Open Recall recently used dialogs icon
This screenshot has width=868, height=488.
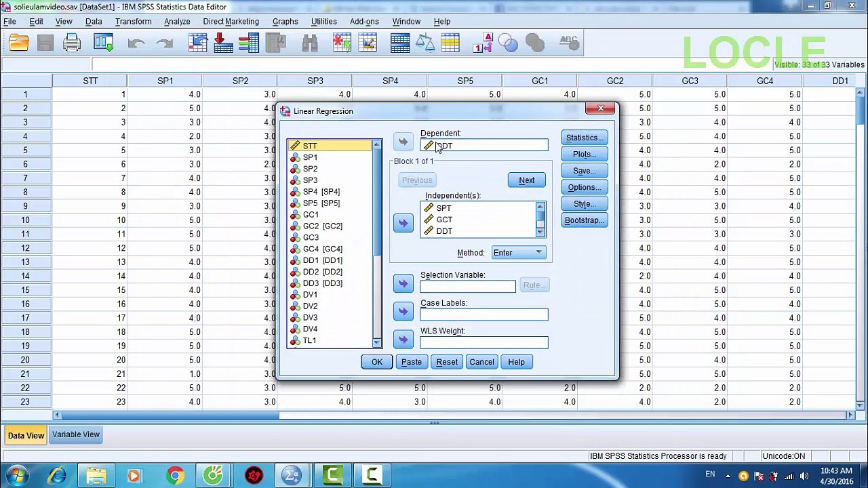pos(104,44)
